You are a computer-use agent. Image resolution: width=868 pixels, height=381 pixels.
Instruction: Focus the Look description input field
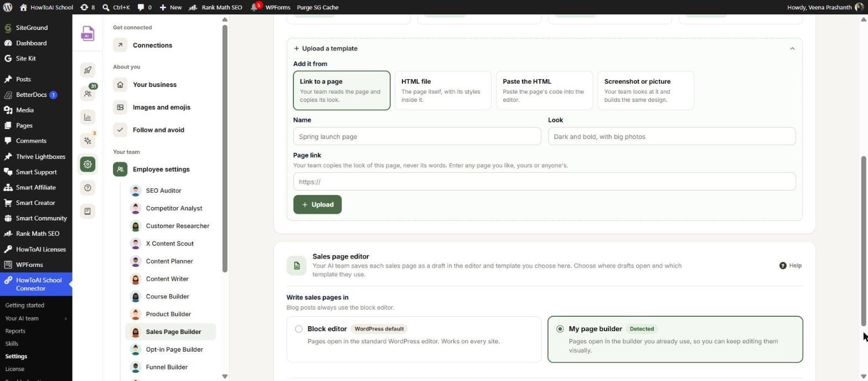coord(671,137)
